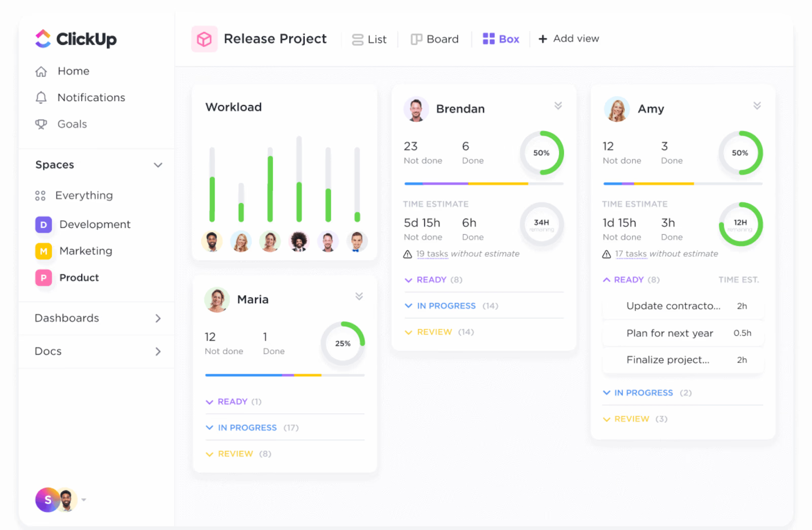Switch to the Board view tab
812x530 pixels.
coord(434,39)
